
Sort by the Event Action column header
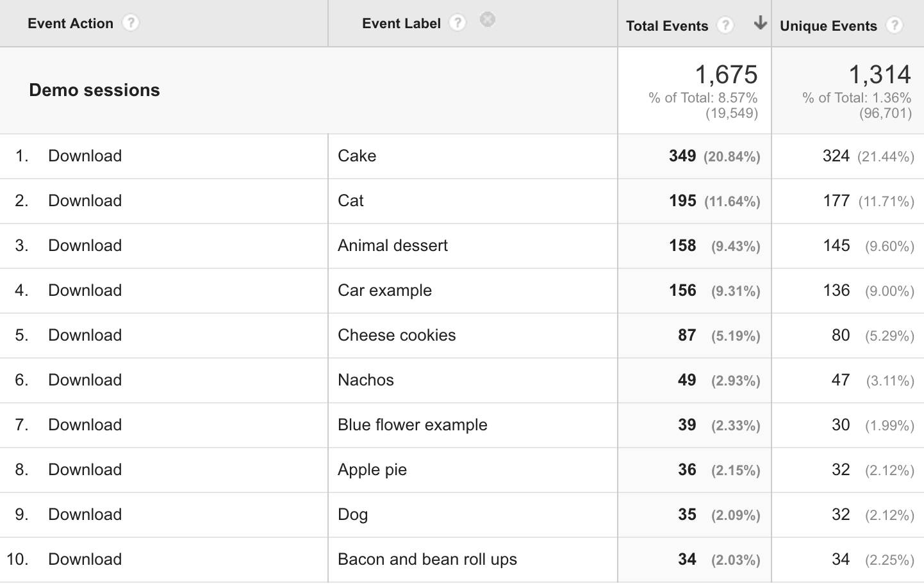tap(70, 24)
